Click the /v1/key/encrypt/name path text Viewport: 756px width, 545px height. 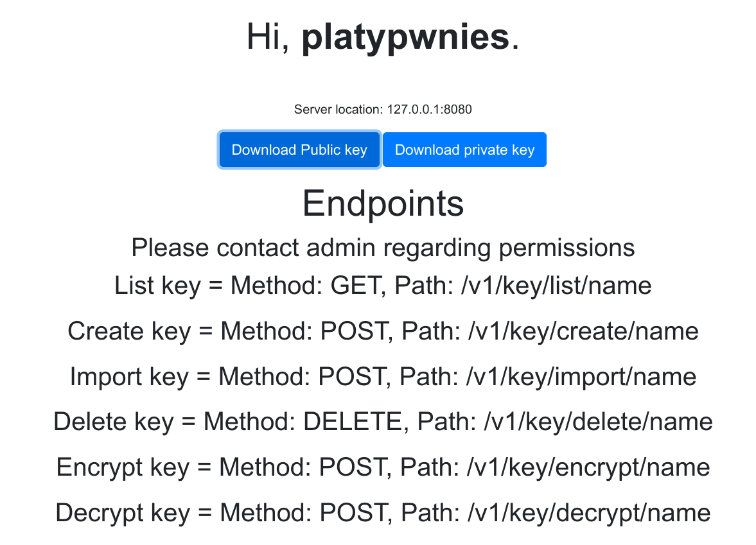(x=588, y=467)
